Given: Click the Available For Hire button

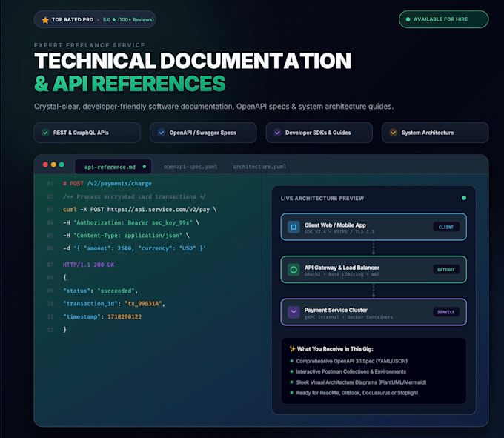Looking at the screenshot, I should [x=443, y=19].
